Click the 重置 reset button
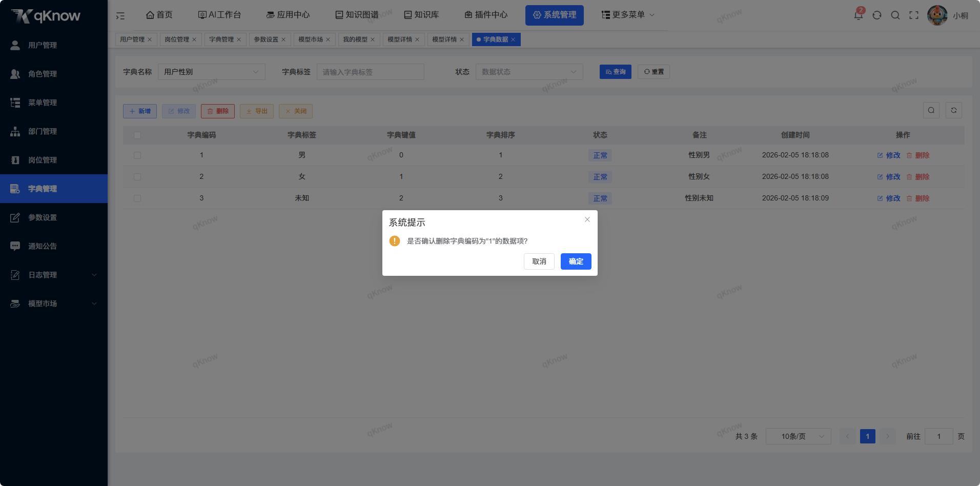Screen dimensions: 980x486 tap(654, 72)
